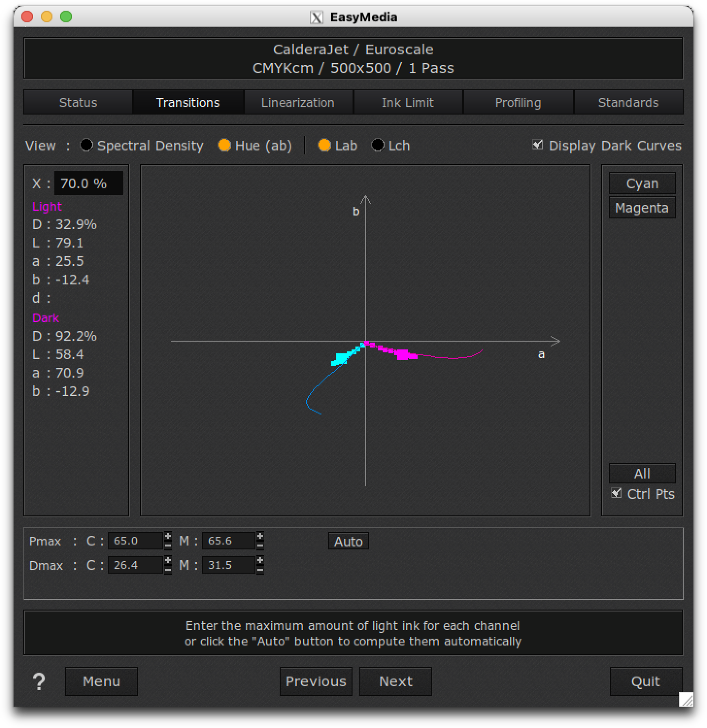Viewport: 707px width, 728px height.
Task: Decrease Dmax C with minus stepper
Action: pos(168,569)
